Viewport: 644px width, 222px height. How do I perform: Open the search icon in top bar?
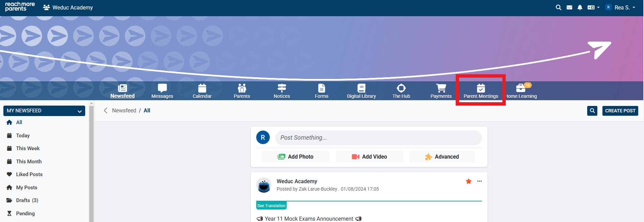tap(558, 7)
